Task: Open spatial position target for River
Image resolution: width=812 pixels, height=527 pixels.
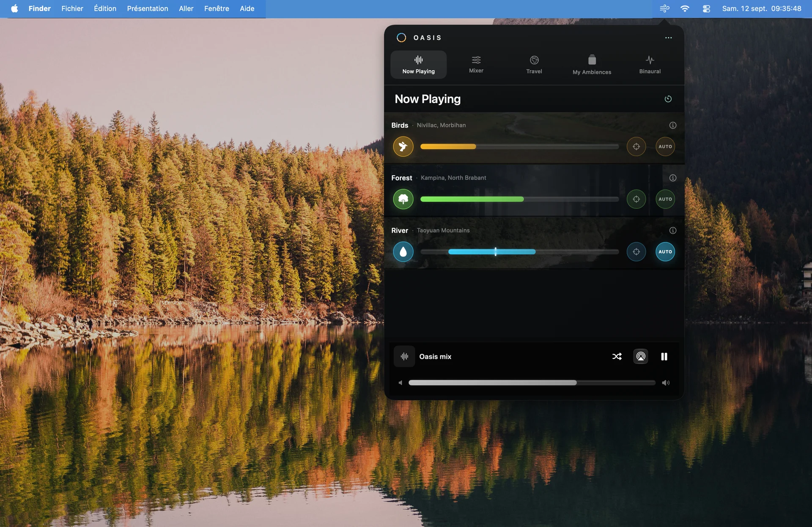Action: pyautogui.click(x=636, y=252)
